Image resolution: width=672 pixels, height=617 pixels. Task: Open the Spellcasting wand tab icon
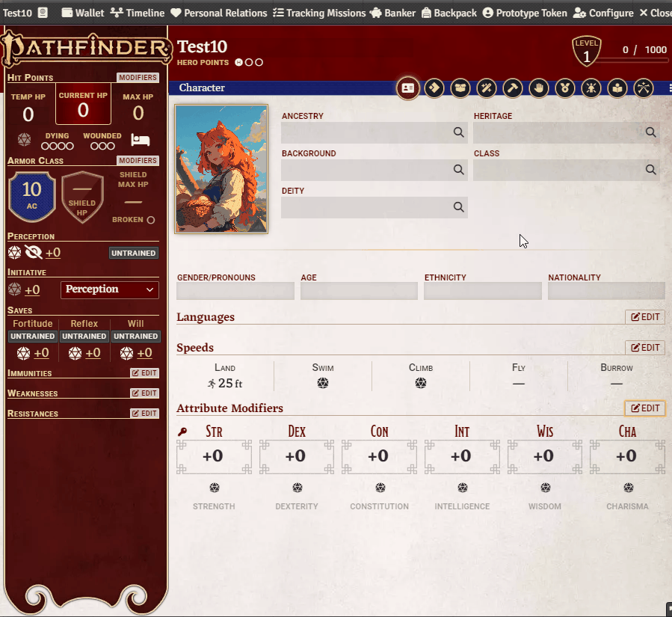(x=487, y=88)
